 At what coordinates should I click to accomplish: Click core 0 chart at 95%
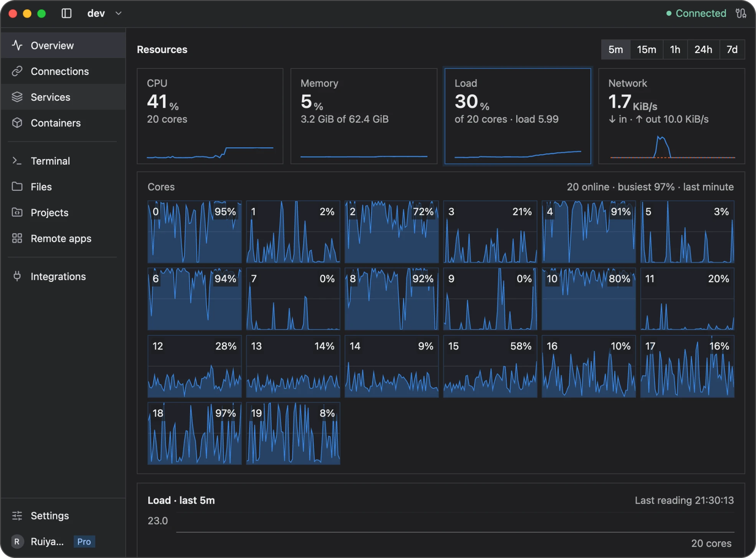pyautogui.click(x=194, y=232)
